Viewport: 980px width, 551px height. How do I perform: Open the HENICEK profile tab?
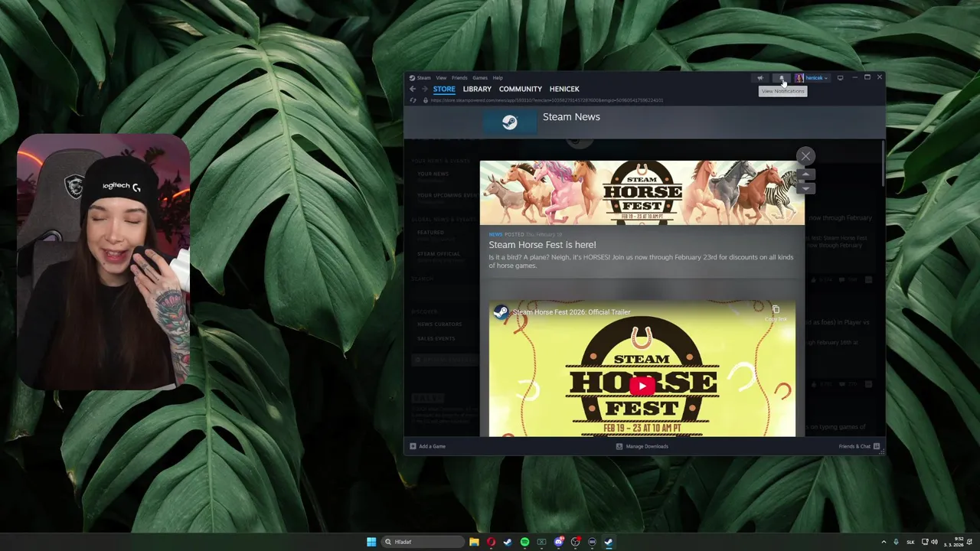pos(564,89)
